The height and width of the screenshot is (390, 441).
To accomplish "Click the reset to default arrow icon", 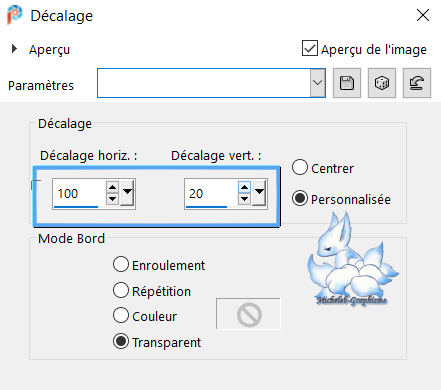I will click(x=417, y=83).
